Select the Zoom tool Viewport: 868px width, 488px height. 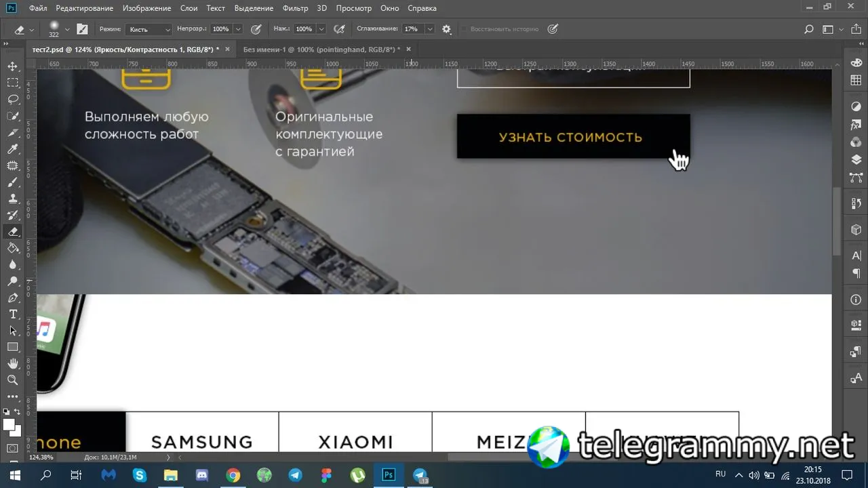[12, 380]
